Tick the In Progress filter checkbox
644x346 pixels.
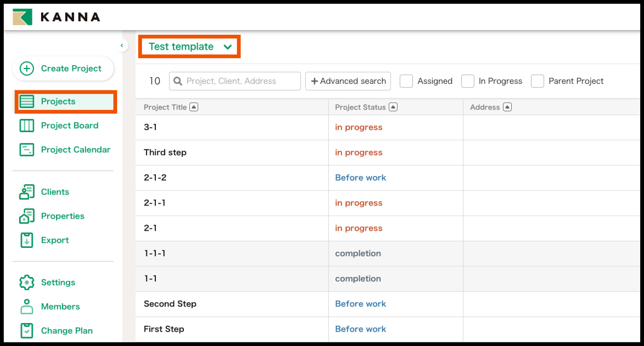[x=468, y=81]
